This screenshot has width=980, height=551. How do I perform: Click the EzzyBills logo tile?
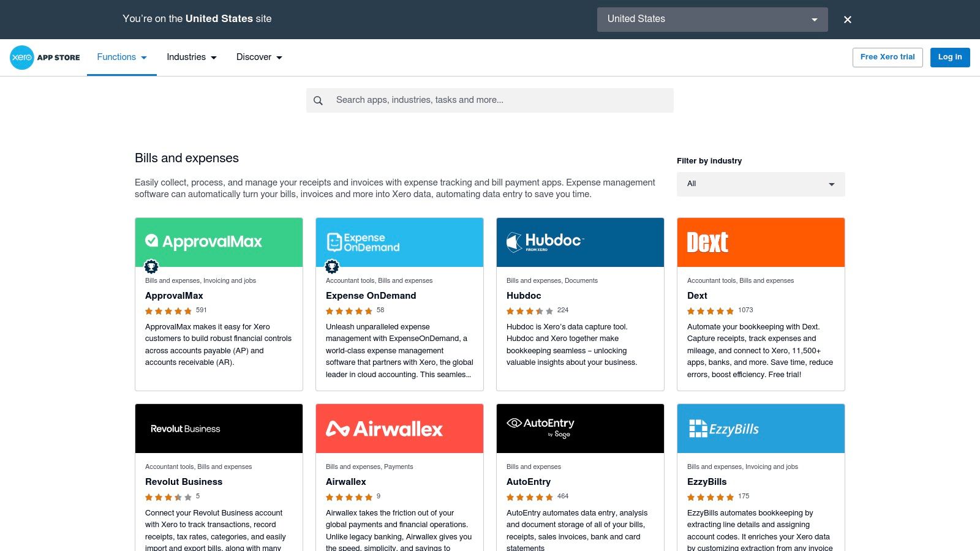coord(760,428)
